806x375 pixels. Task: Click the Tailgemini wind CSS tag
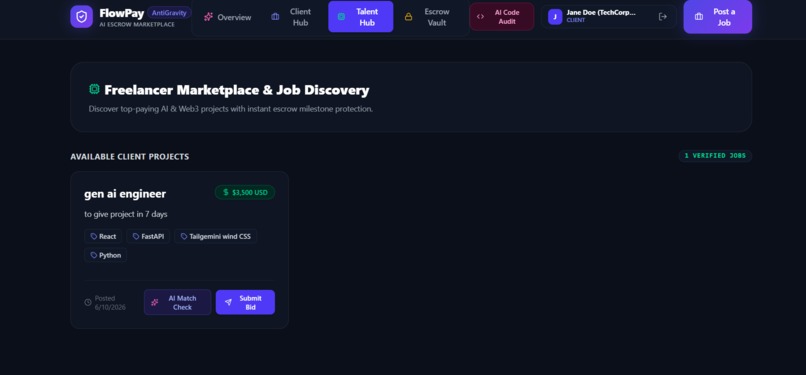[x=216, y=236]
